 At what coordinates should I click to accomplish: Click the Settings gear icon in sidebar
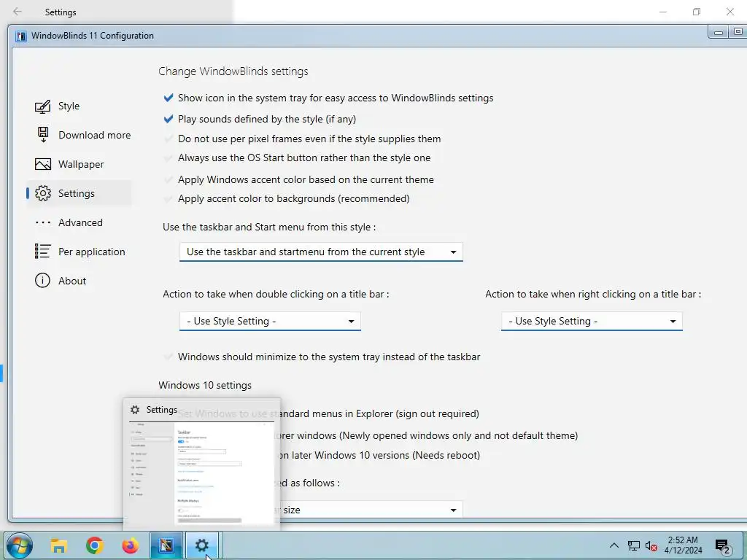point(43,193)
